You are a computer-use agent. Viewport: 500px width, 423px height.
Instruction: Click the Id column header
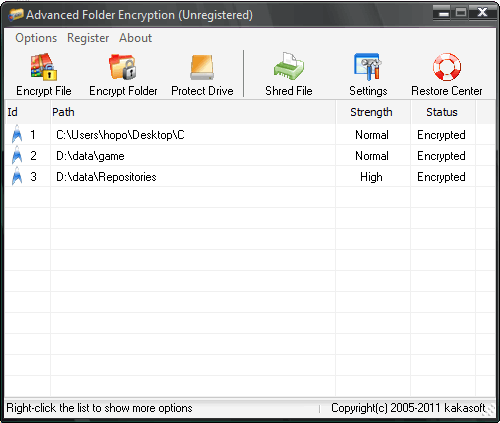point(28,112)
